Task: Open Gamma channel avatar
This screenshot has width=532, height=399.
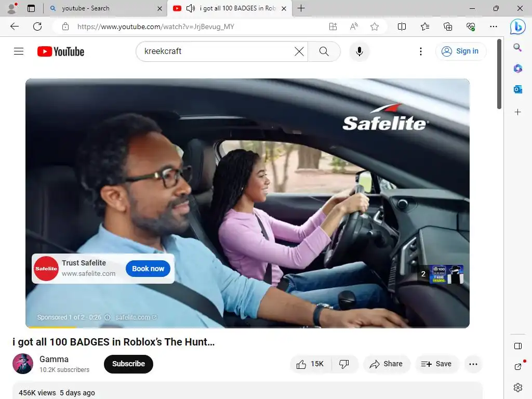Action: [x=23, y=364]
